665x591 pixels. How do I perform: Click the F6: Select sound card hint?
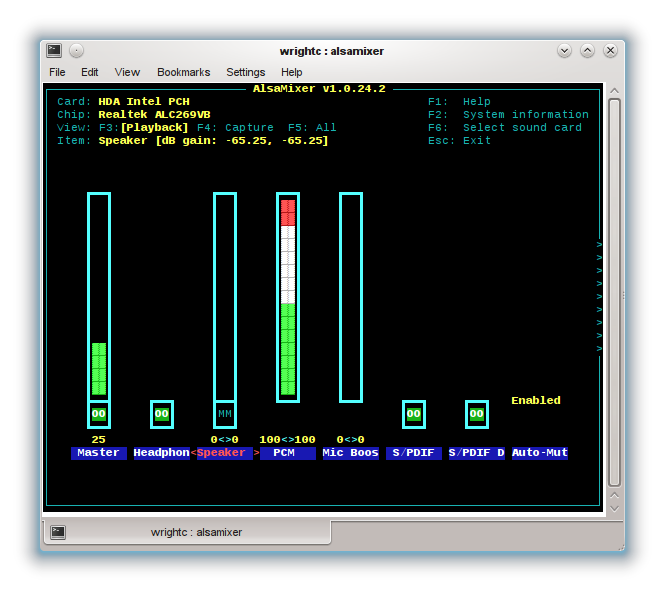tap(505, 128)
